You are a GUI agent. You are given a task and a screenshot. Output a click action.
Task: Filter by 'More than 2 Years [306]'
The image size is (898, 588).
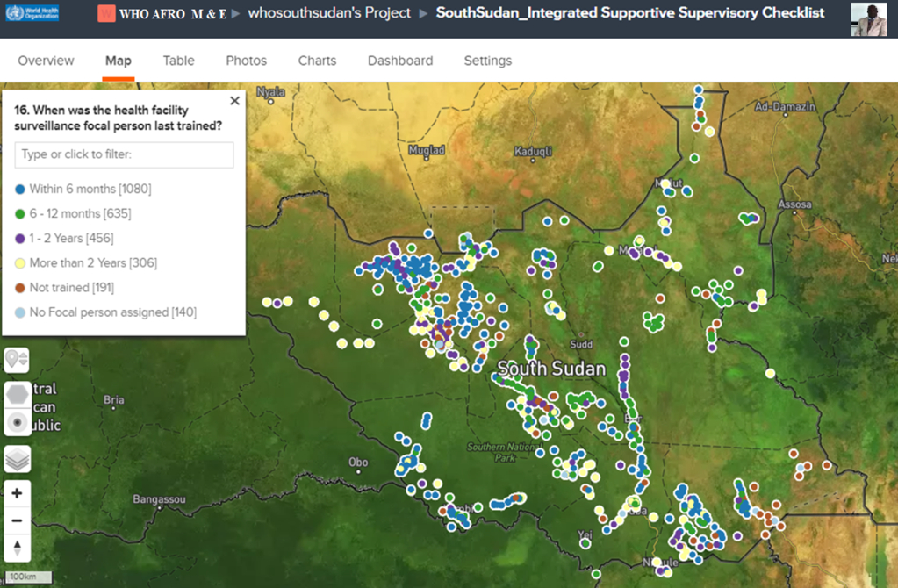87,262
